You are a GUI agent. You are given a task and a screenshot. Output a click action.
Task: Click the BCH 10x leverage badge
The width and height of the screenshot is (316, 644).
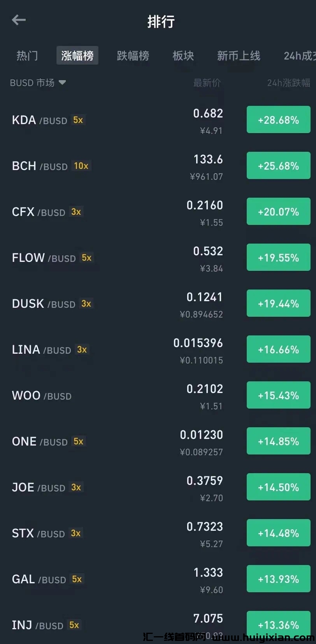tap(81, 166)
